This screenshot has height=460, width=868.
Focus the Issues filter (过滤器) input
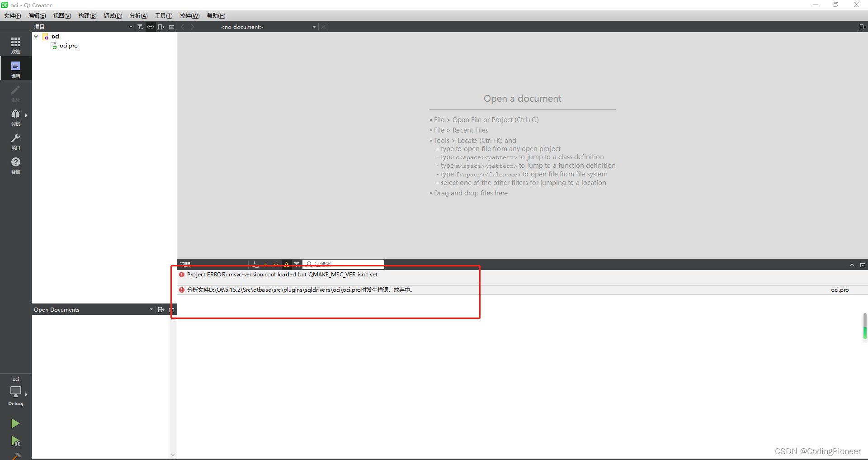click(343, 264)
